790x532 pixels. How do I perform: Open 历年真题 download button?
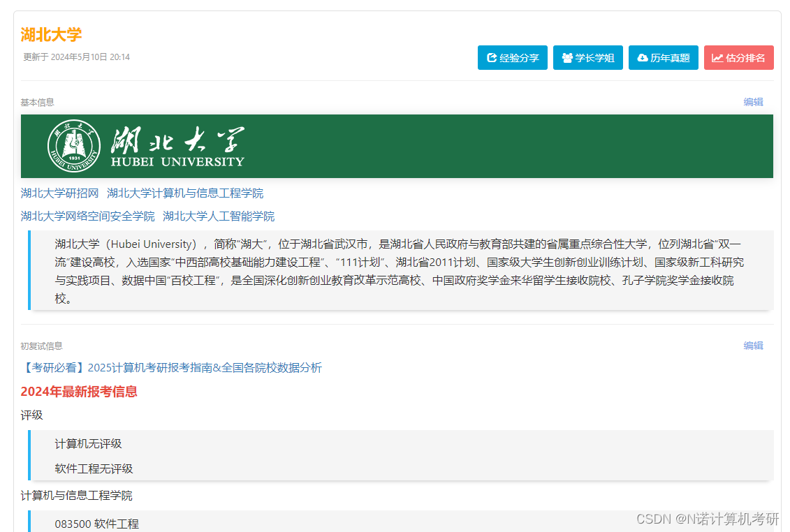click(664, 58)
